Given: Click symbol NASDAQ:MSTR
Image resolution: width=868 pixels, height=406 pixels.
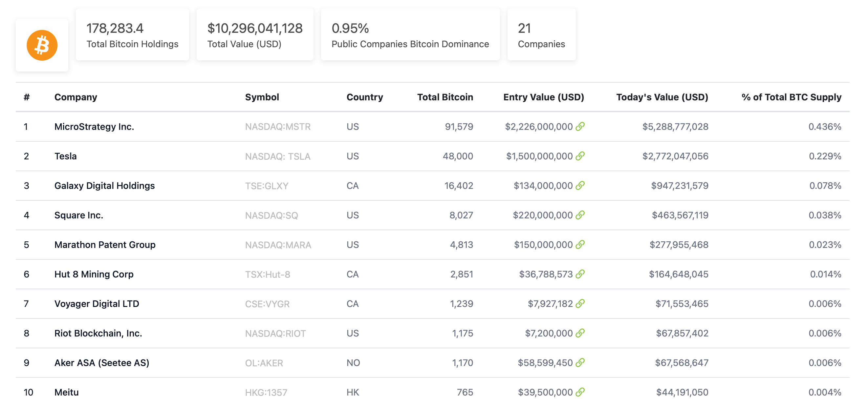Looking at the screenshot, I should pos(278,127).
